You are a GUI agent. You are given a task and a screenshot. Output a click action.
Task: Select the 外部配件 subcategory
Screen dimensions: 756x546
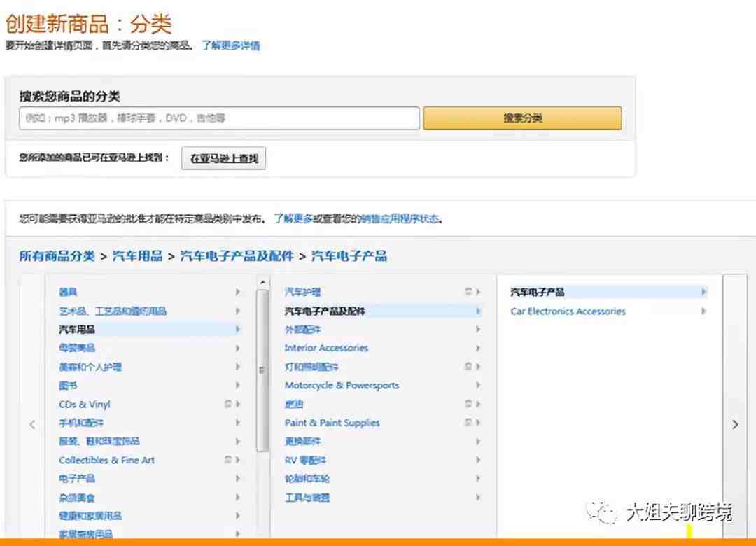tap(303, 330)
